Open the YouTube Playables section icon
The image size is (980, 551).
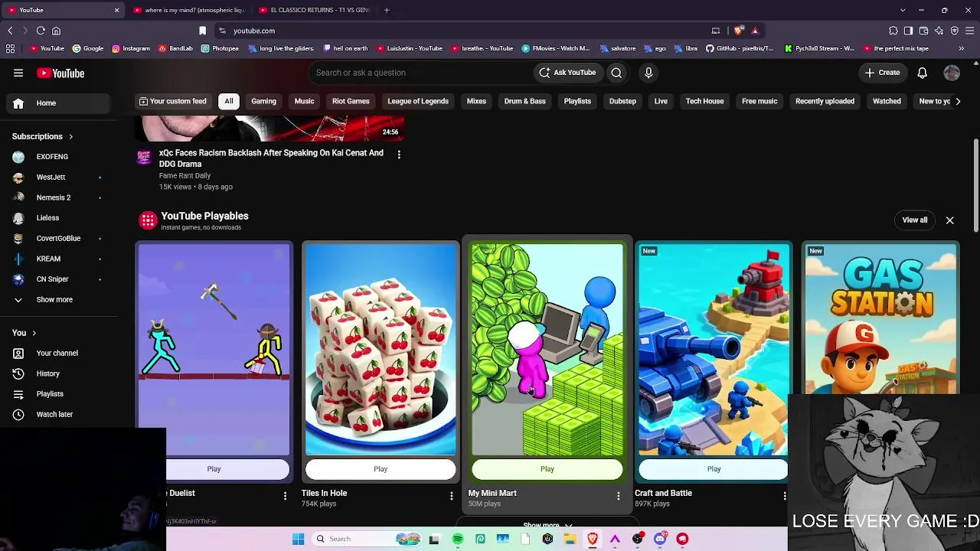click(148, 220)
